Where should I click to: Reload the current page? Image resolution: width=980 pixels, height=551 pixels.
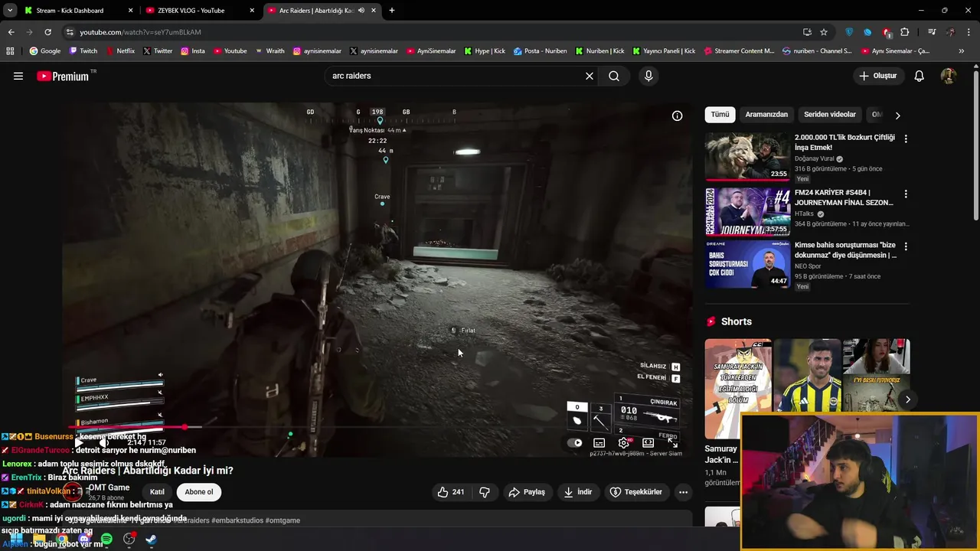click(x=47, y=32)
